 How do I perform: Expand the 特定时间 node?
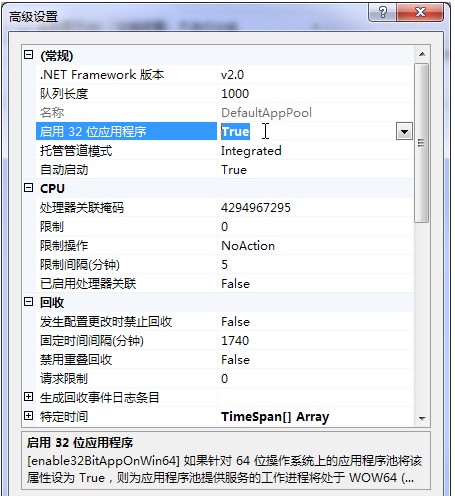(x=29, y=416)
